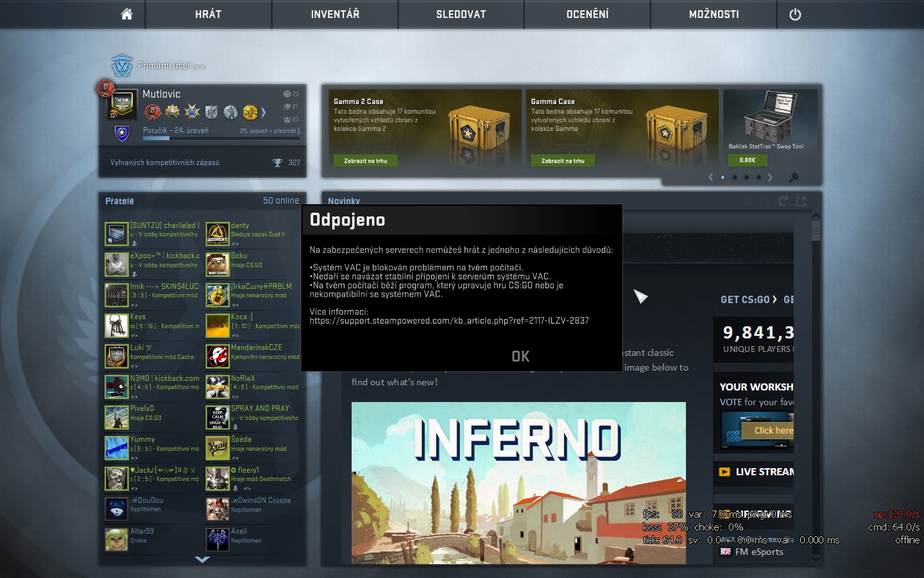Click the Prime account shield icon

click(121, 65)
